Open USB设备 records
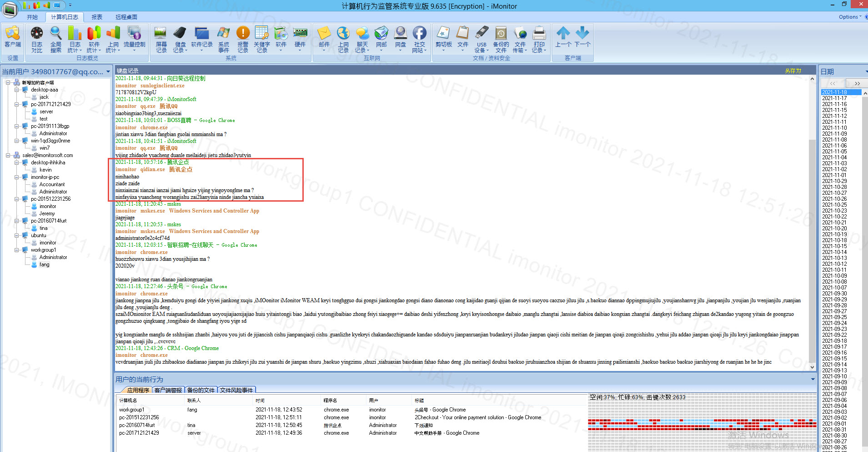This screenshot has width=868, height=452. click(x=482, y=39)
